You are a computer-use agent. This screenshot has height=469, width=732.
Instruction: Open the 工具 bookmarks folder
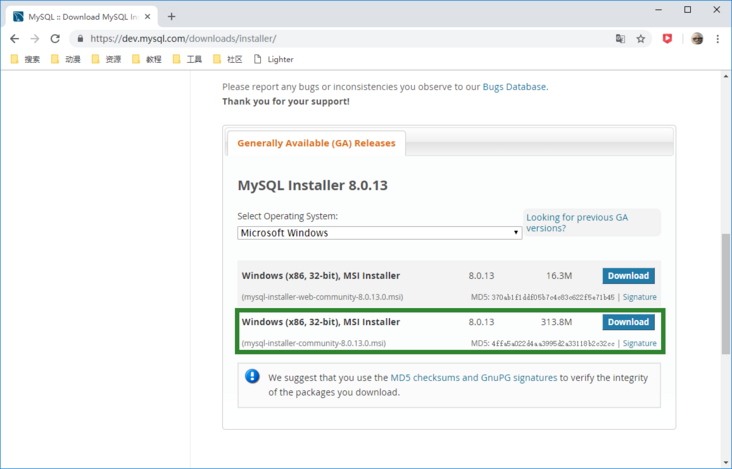coord(187,60)
